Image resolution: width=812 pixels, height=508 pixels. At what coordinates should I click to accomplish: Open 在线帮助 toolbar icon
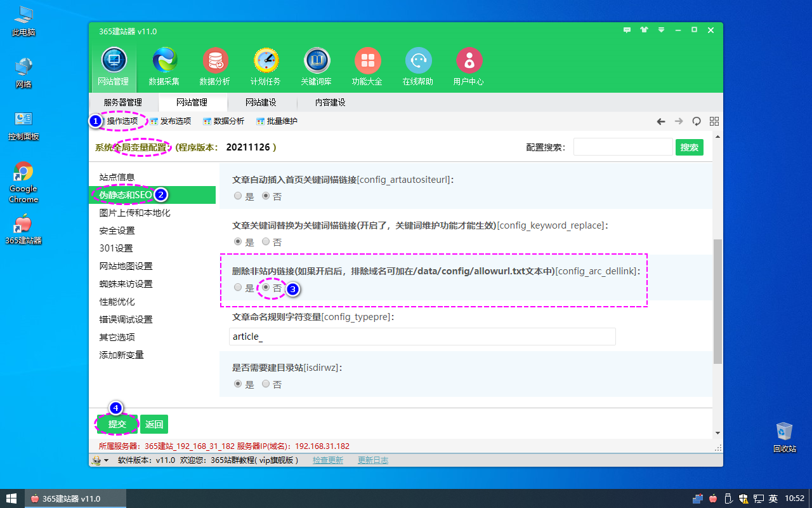pos(418,67)
